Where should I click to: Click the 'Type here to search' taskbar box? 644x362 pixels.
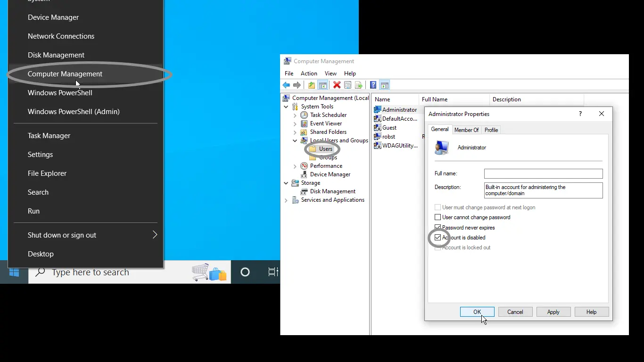(x=130, y=272)
